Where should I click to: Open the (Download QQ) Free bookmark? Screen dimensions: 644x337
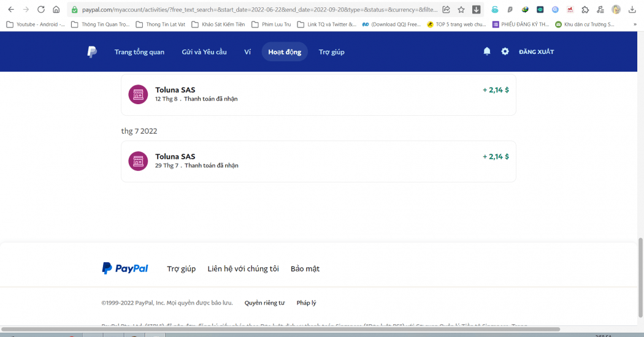391,25
